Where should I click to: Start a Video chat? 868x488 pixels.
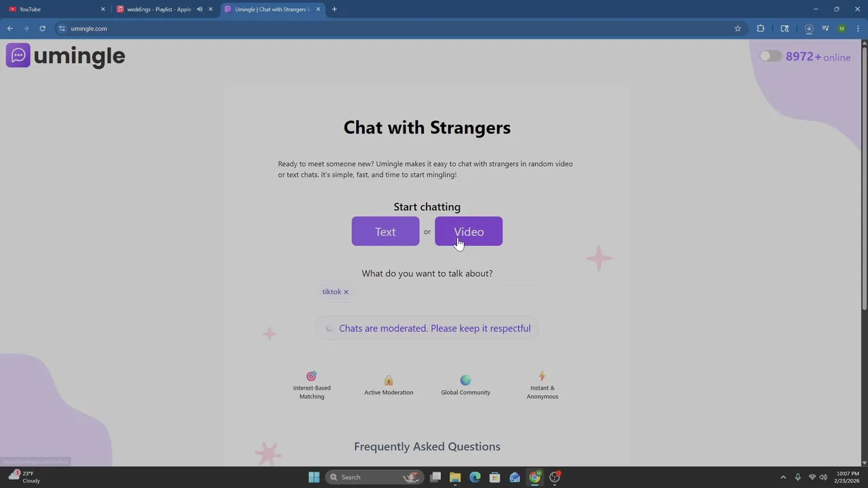(469, 231)
